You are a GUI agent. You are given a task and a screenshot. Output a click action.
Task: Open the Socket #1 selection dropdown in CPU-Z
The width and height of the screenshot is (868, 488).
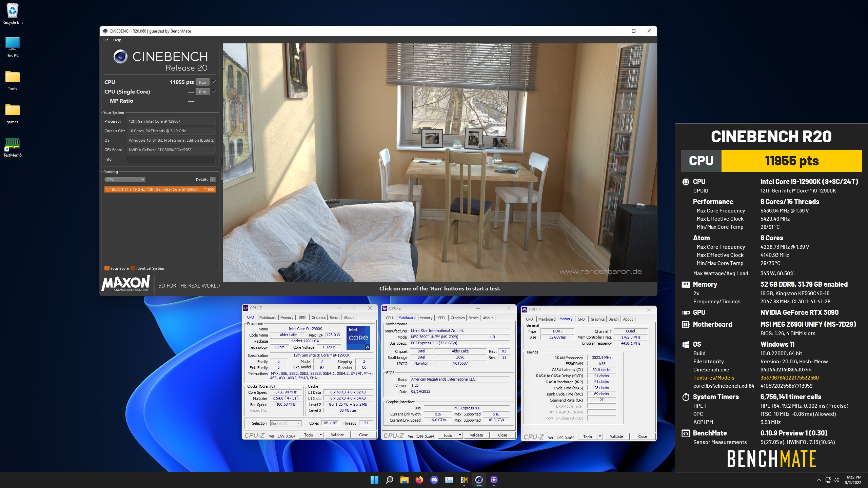click(x=285, y=424)
